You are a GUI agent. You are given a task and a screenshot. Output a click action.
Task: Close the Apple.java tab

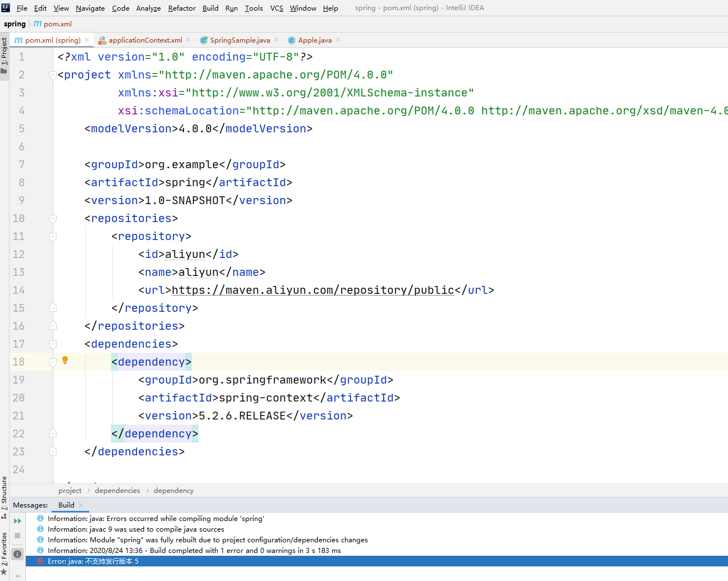(x=338, y=40)
